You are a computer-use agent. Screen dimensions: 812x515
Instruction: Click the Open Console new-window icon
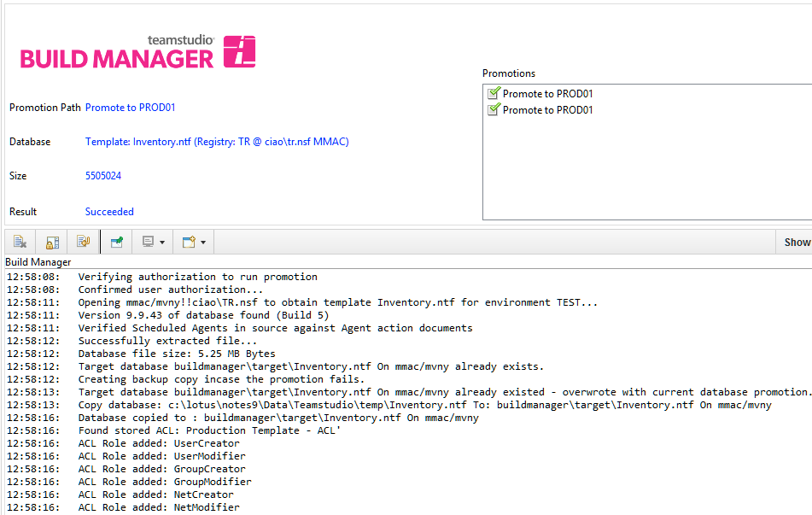[189, 242]
